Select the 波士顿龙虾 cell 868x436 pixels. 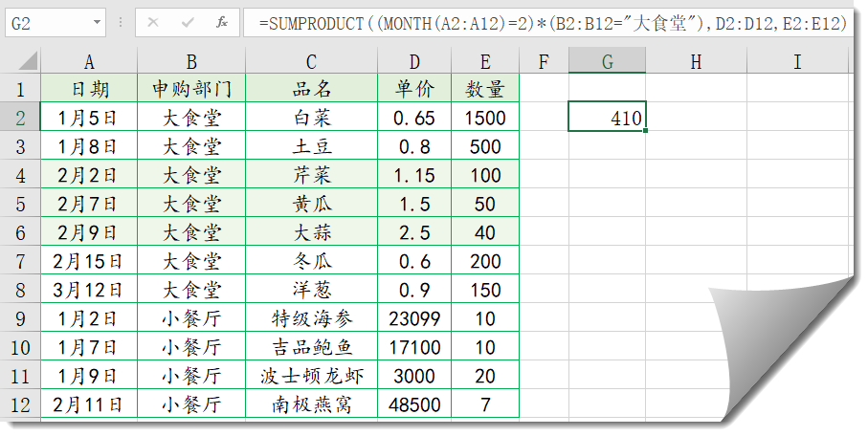click(x=312, y=377)
